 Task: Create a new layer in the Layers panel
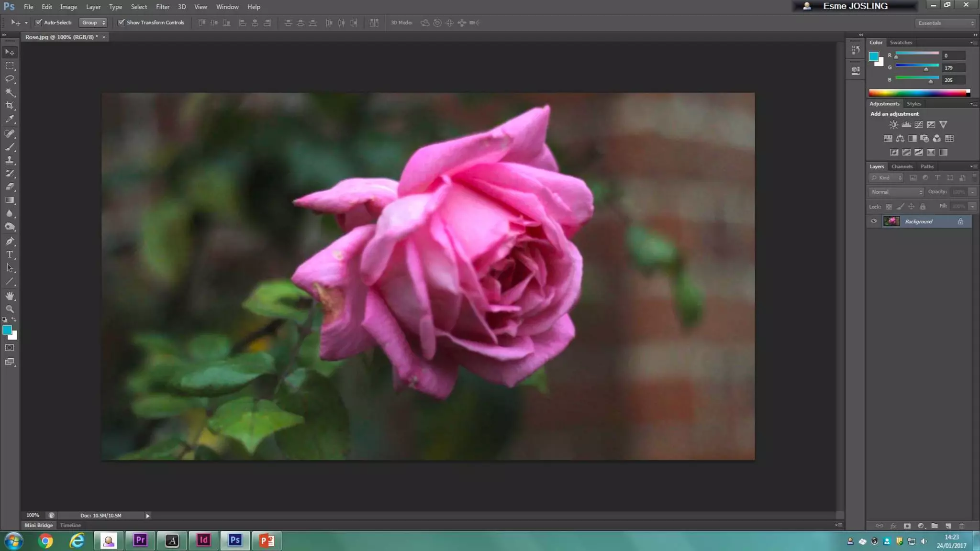point(948,526)
